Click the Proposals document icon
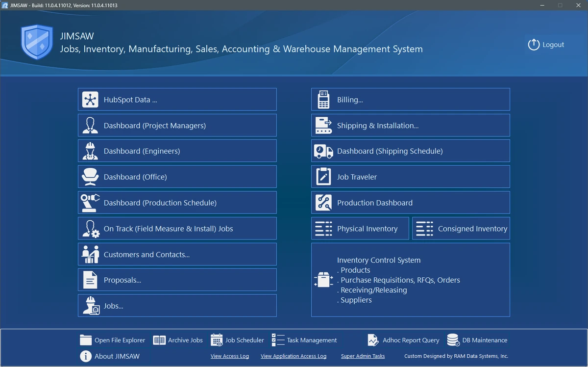The width and height of the screenshot is (588, 367). [x=90, y=280]
